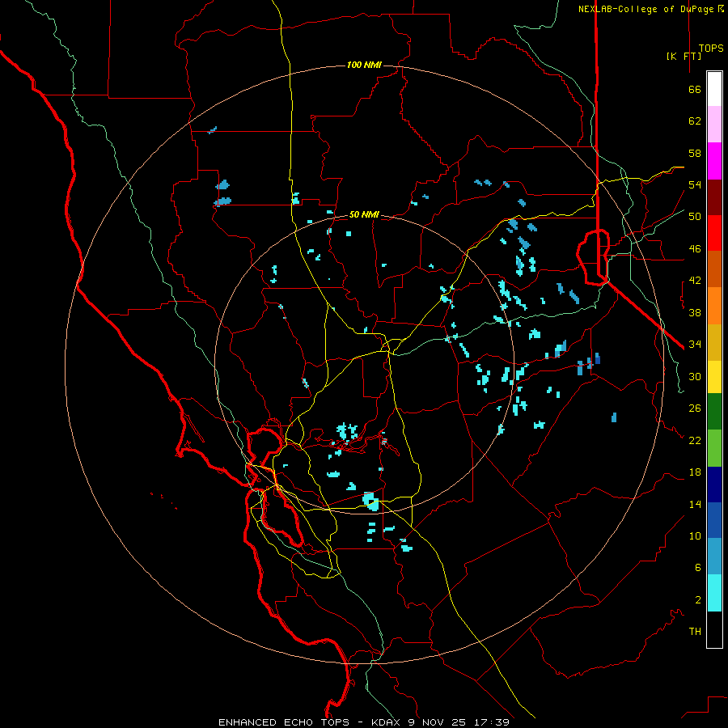Click the 42 legend value
Viewport: 728px width, 728px height.
coord(695,281)
